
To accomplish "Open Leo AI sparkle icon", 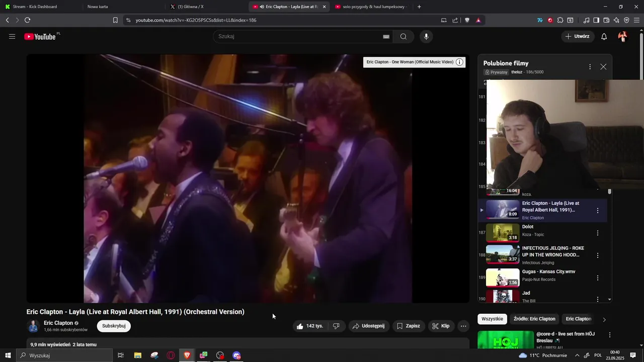I will tap(616, 20).
